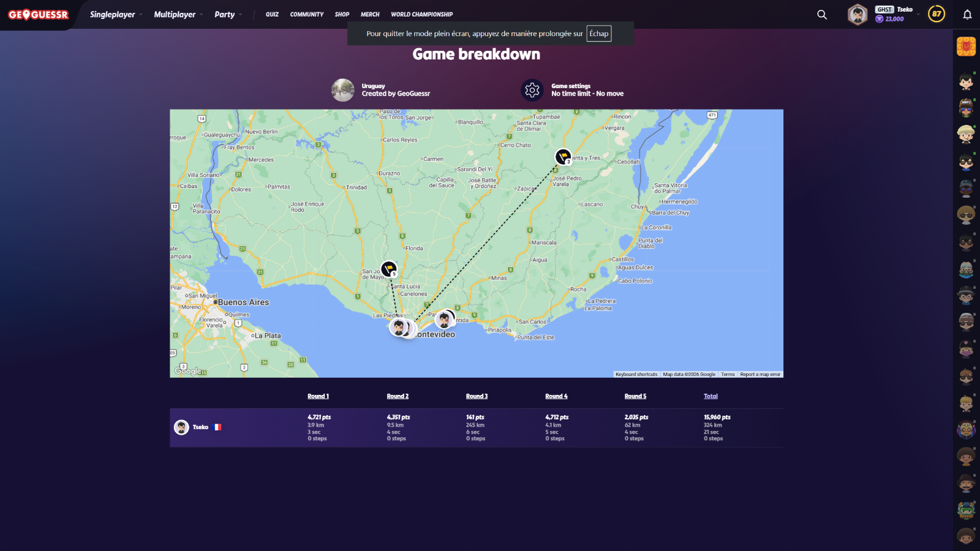This screenshot has height=551, width=980.
Task: Click the Uruguay map thumbnail
Action: [343, 90]
